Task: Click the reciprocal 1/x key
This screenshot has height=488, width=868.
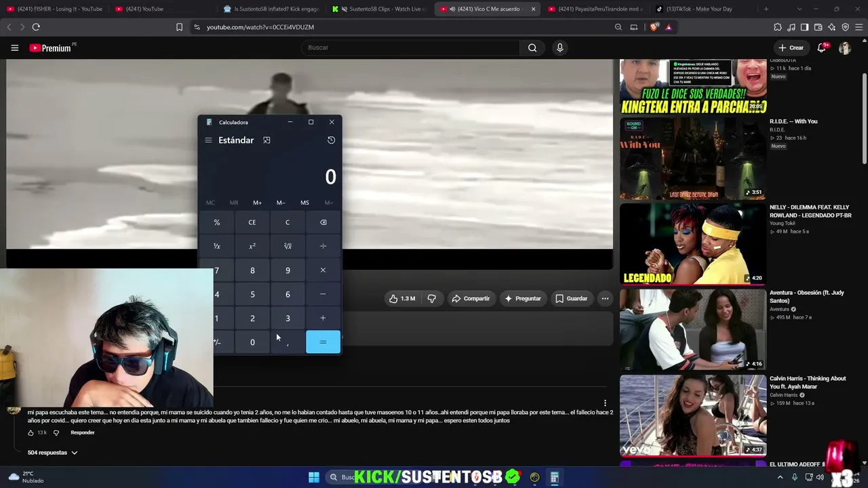Action: coord(217,246)
